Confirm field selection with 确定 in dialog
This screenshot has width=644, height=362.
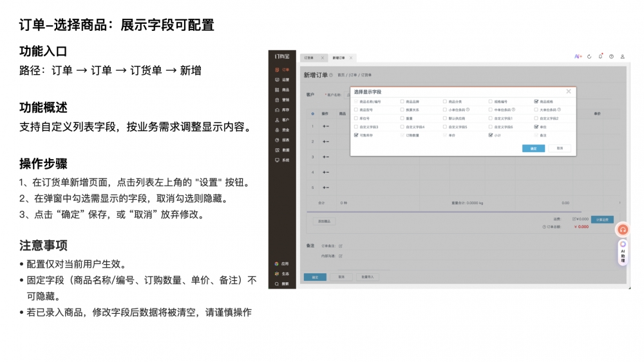pyautogui.click(x=533, y=148)
